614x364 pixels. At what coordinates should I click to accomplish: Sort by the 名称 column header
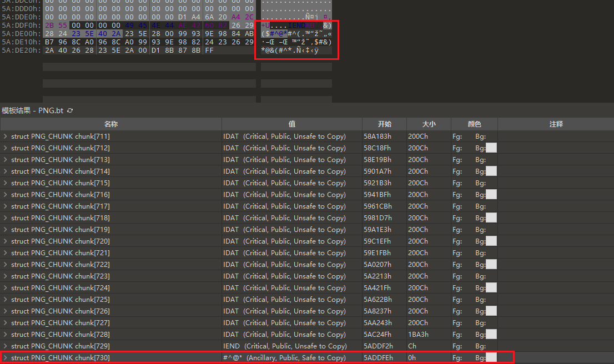(111, 124)
